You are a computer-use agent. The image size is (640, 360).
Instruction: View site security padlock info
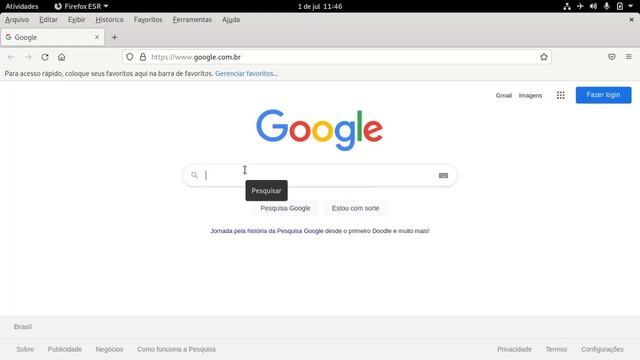click(143, 57)
